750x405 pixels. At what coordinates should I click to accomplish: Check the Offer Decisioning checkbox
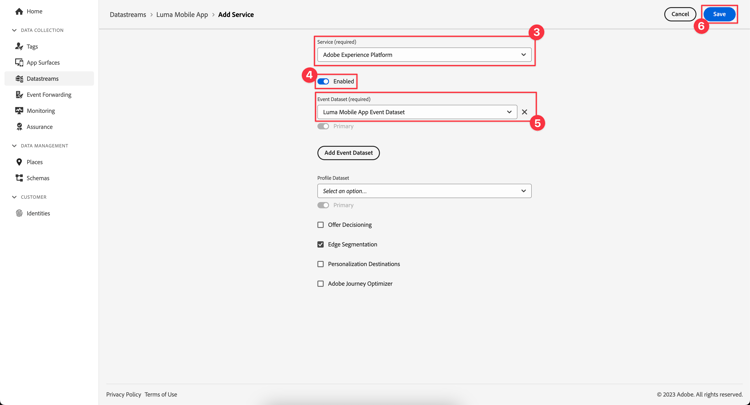[321, 225]
